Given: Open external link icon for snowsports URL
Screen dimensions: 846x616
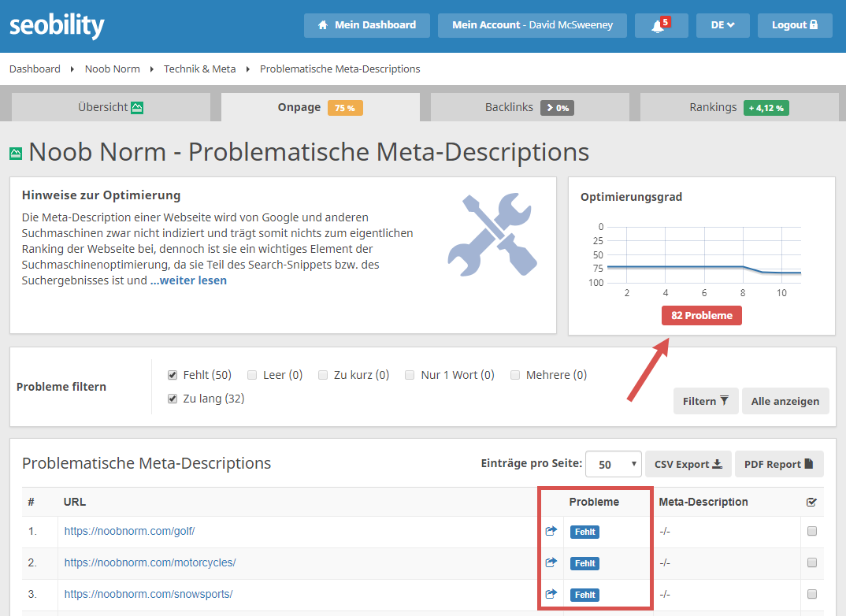Looking at the screenshot, I should click(x=551, y=594).
